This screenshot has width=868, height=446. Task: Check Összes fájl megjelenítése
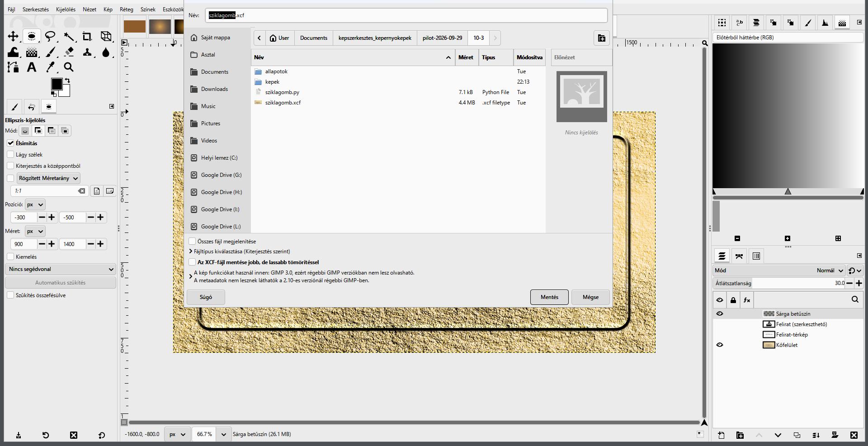pyautogui.click(x=192, y=241)
